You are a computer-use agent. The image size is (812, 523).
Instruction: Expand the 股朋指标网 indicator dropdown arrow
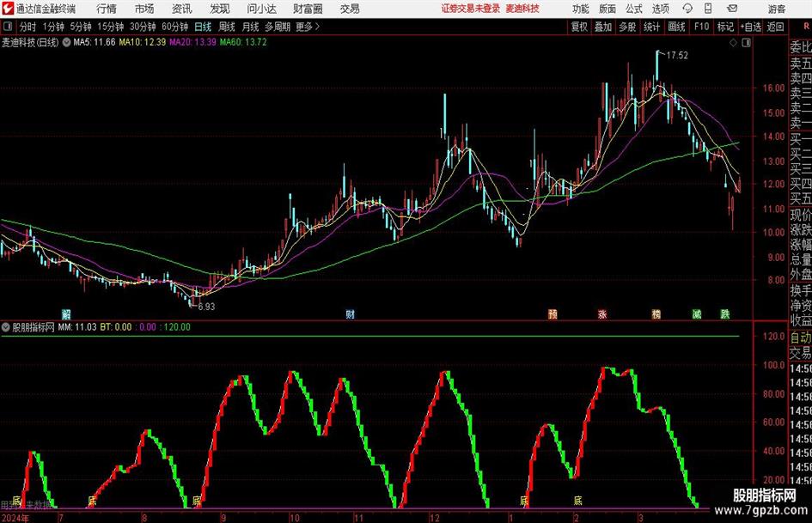tap(6, 327)
